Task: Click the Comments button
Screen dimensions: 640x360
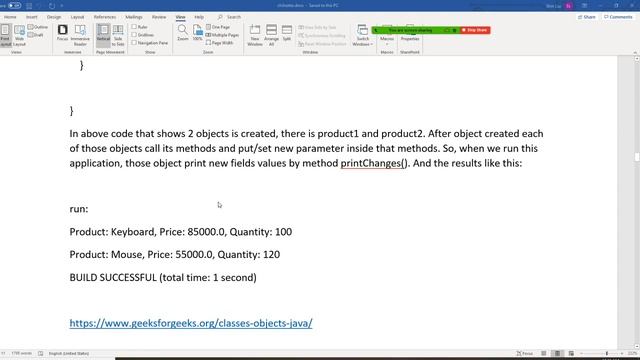Action: [x=618, y=17]
